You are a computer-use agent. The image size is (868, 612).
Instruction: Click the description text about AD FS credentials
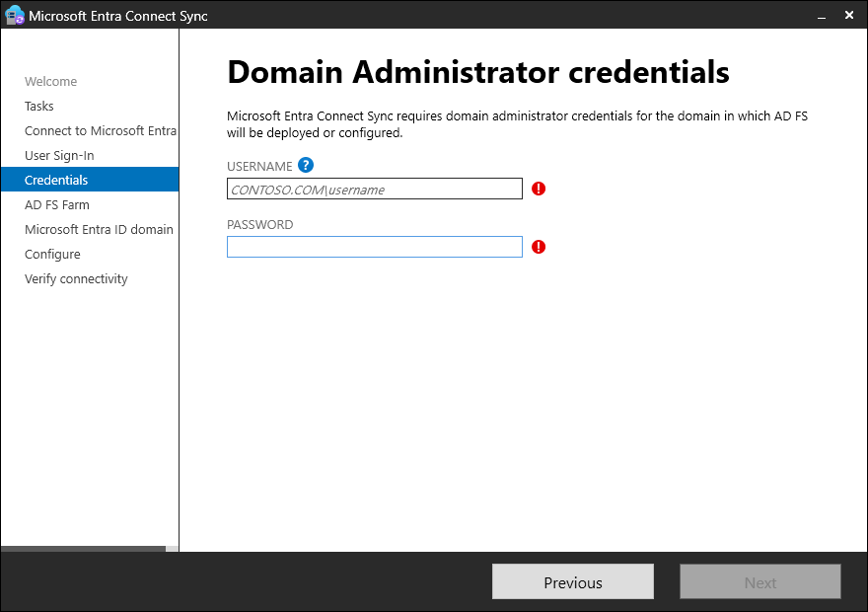518,124
